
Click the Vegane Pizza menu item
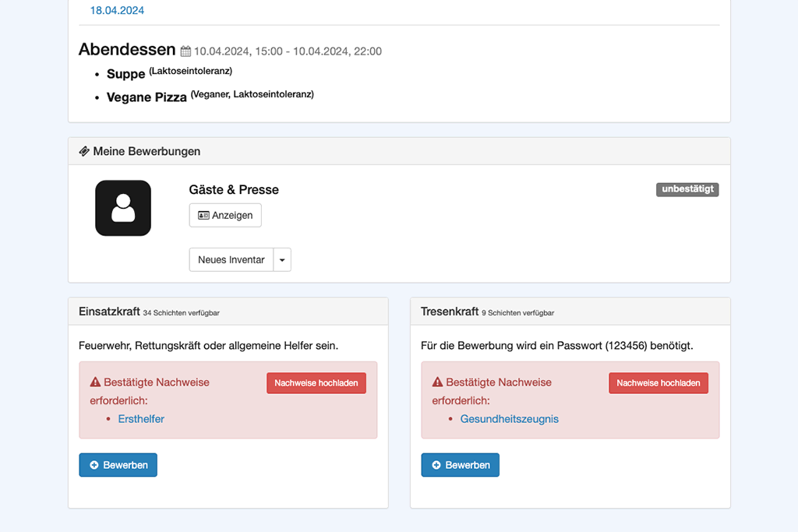point(147,97)
